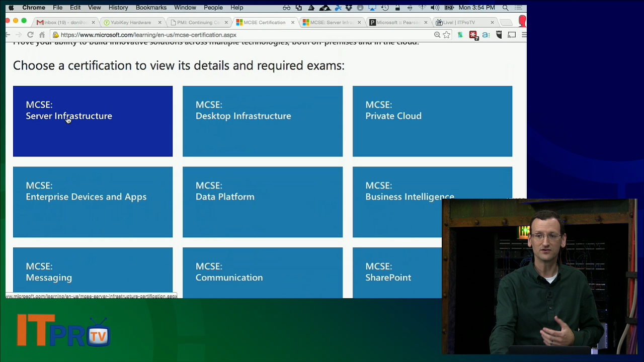644x362 pixels.
Task: Bookmark this page with the star icon
Action: click(446, 35)
